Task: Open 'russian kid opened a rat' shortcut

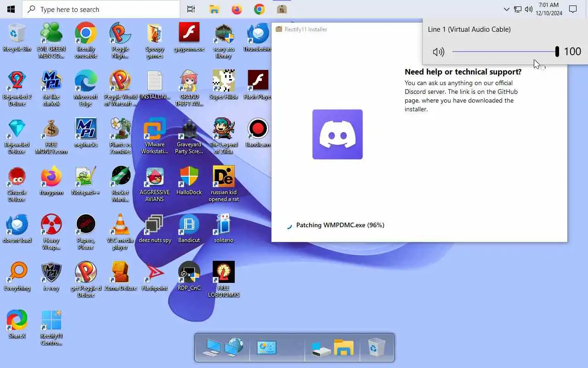Action: [x=224, y=184]
